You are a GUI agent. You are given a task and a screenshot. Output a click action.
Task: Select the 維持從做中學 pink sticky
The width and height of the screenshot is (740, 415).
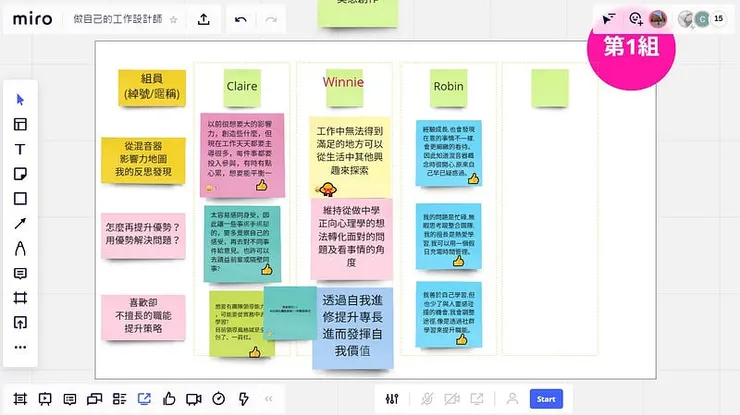coord(352,239)
